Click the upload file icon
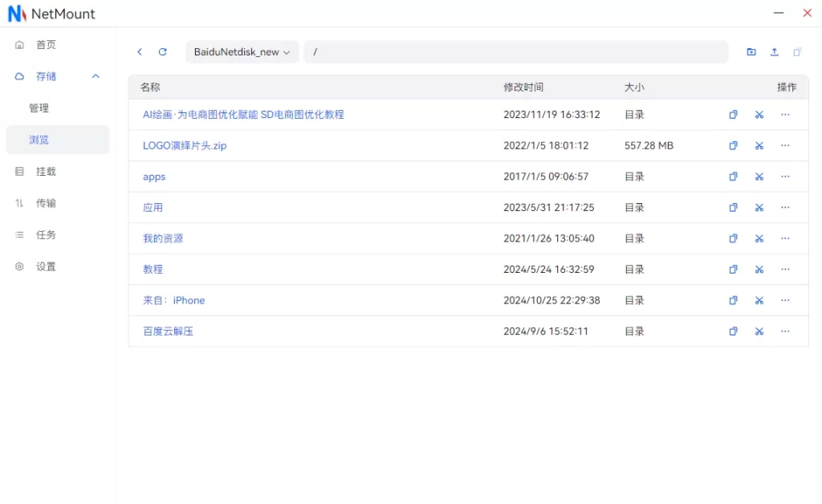Image resolution: width=822 pixels, height=504 pixels. (x=775, y=52)
